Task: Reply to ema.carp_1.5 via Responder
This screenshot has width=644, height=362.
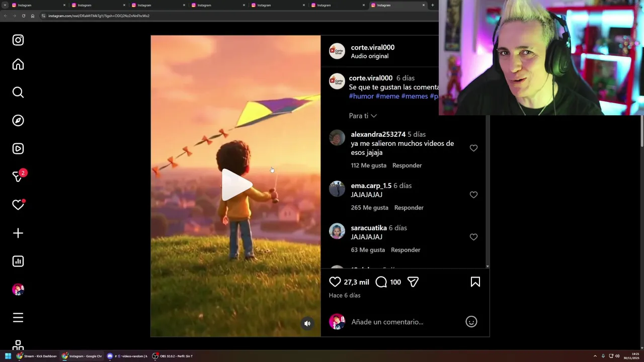Action: [x=409, y=208]
